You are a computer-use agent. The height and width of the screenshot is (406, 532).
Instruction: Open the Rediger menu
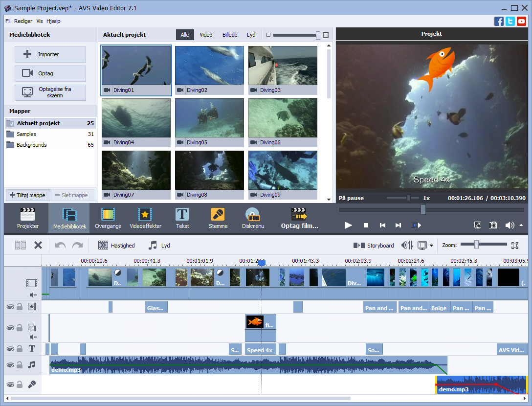pos(23,21)
